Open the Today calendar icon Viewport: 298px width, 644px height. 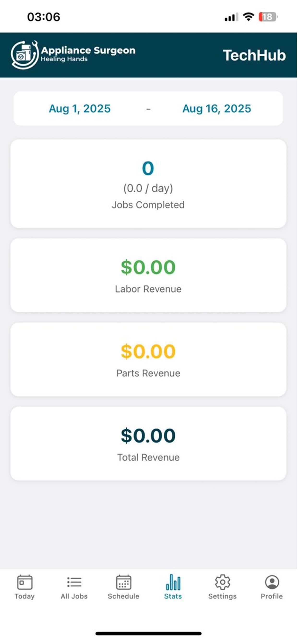[24, 582]
